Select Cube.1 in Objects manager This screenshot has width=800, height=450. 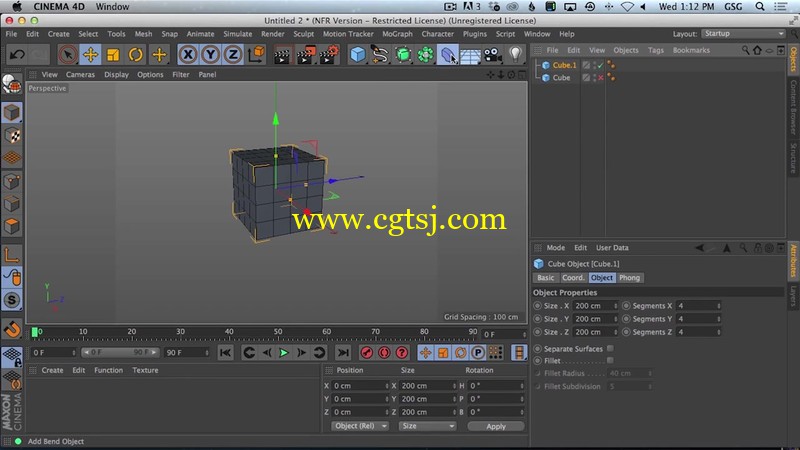point(564,65)
